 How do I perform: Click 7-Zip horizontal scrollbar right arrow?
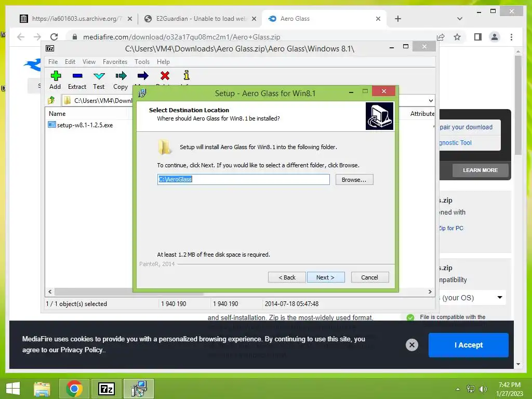pos(430,291)
